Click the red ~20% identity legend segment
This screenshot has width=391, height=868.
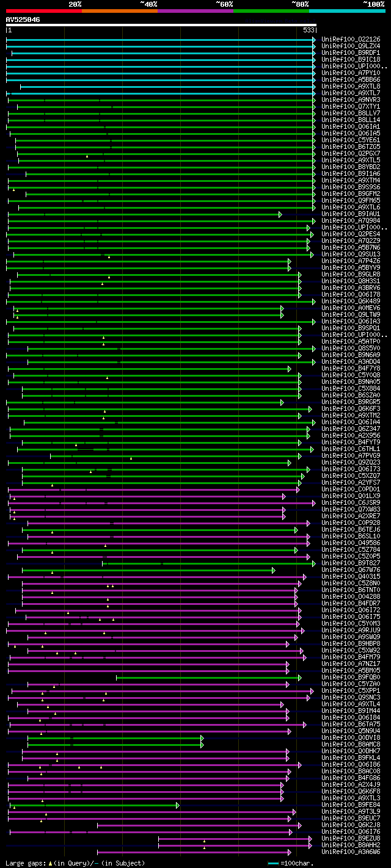44,11
